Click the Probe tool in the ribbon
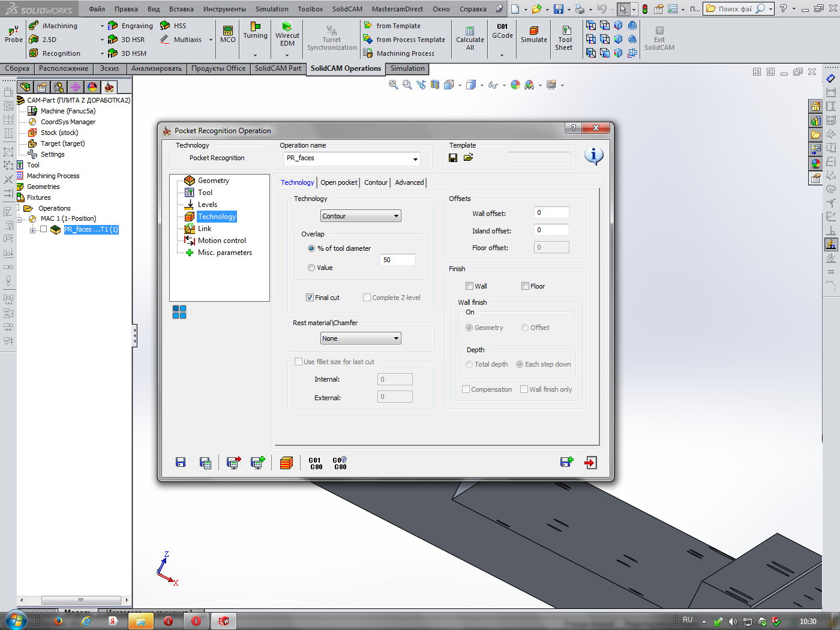 coord(13,34)
